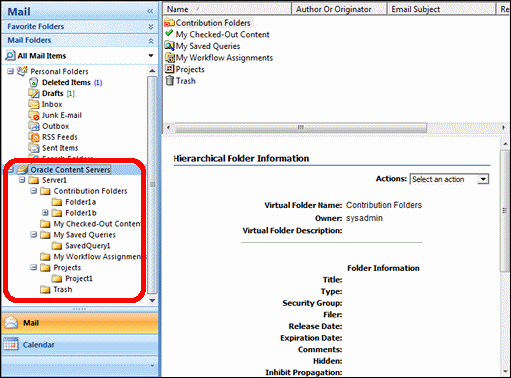Open the RSS Feeds folder icon
The height and width of the screenshot is (378, 511).
click(34, 137)
